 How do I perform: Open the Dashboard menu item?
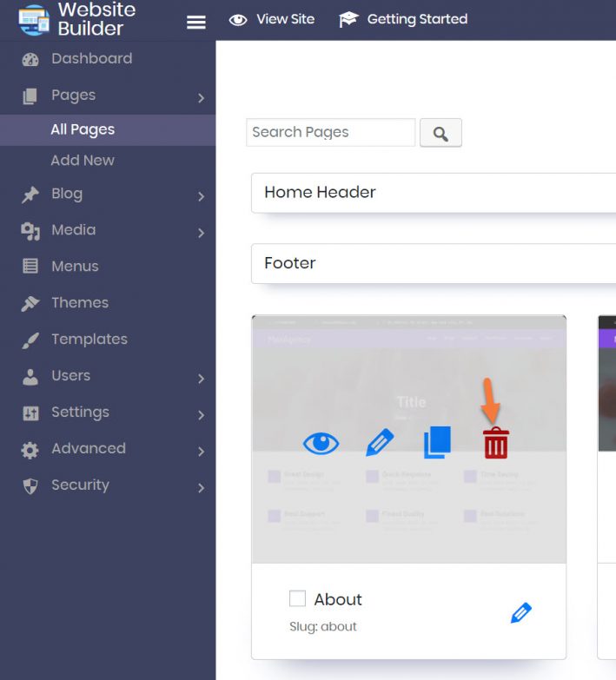click(91, 59)
